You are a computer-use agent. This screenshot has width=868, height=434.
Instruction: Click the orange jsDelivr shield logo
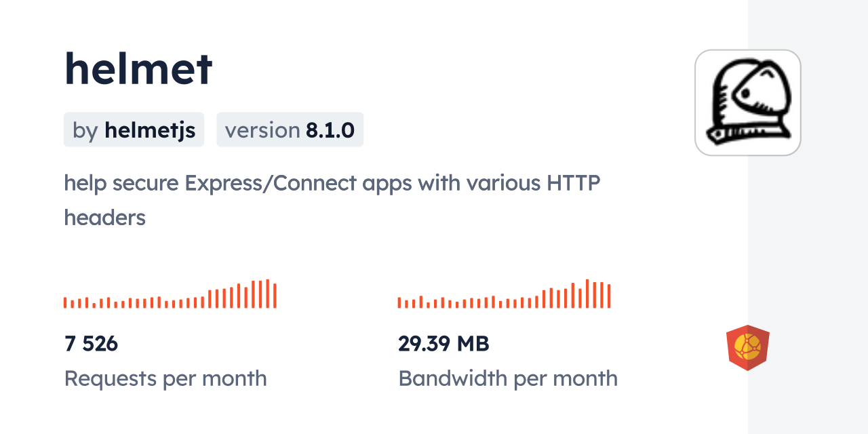pyautogui.click(x=747, y=347)
